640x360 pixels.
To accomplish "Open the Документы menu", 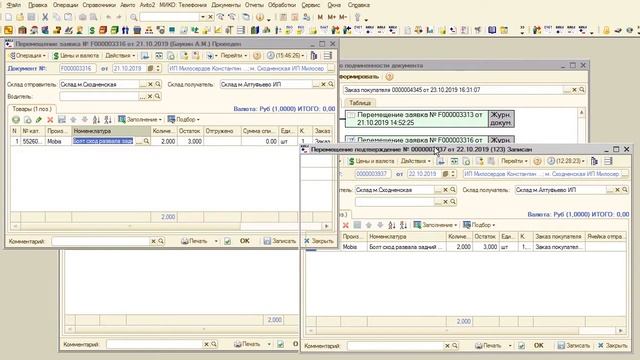I will [x=226, y=5].
